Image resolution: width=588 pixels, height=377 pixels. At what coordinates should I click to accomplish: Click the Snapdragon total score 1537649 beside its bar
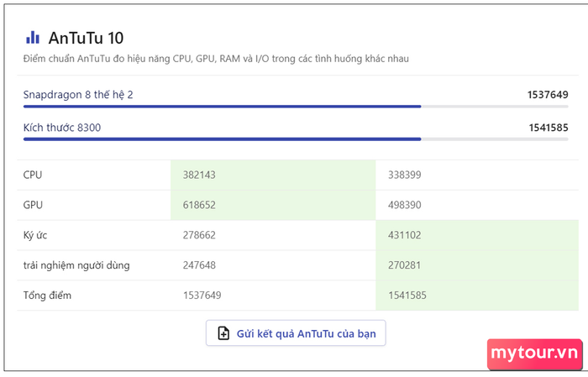(x=548, y=94)
